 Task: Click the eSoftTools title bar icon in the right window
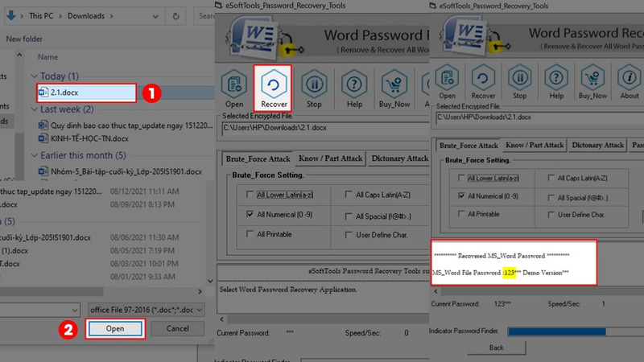[433, 6]
